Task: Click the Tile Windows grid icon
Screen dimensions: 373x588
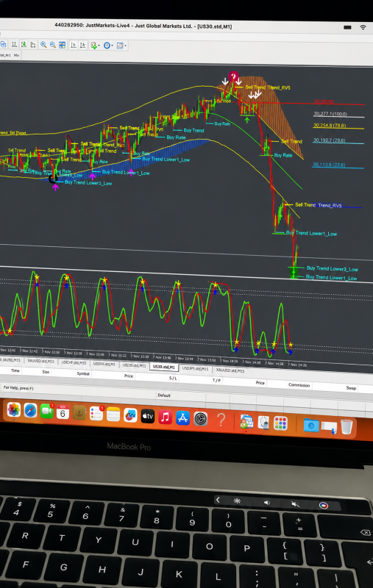Action: [62, 45]
